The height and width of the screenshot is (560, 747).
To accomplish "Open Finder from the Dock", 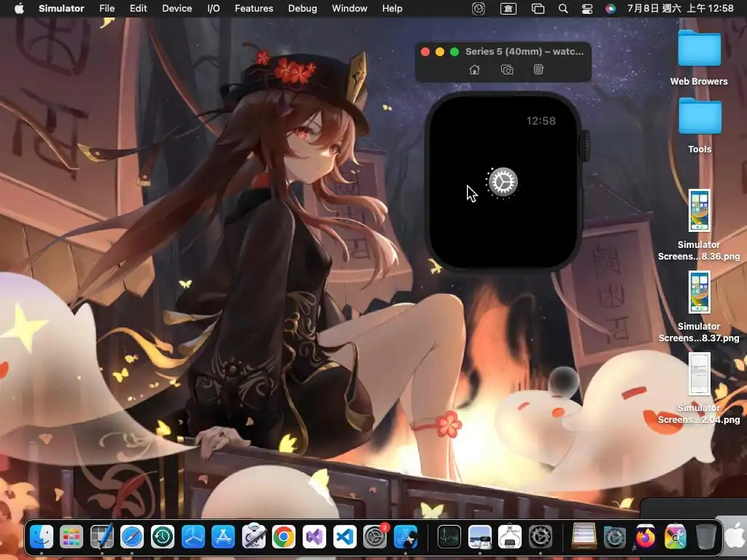I will (x=42, y=537).
